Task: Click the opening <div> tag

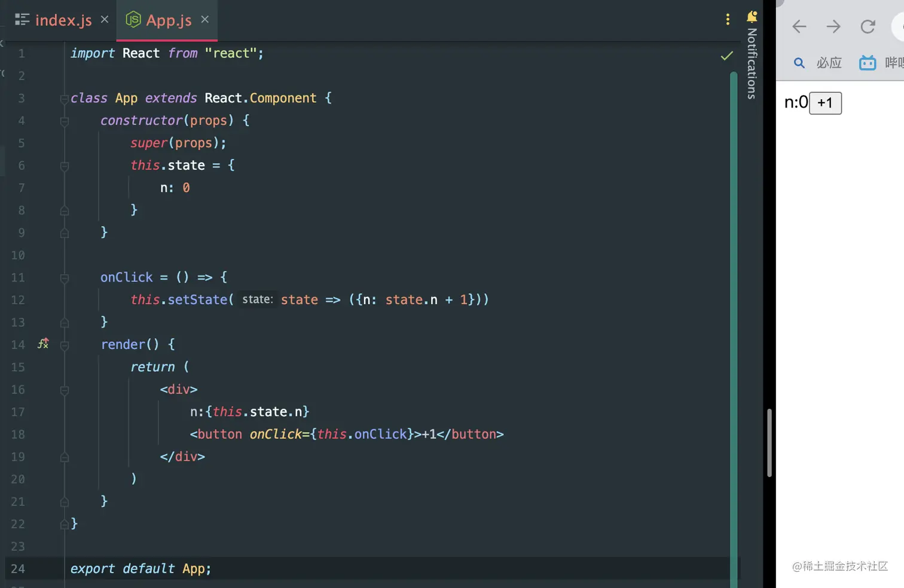Action: 179,389
